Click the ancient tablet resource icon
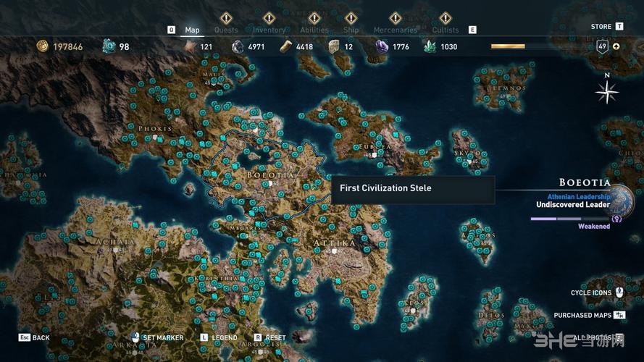Viewport: 644px width, 362px height. [x=334, y=47]
